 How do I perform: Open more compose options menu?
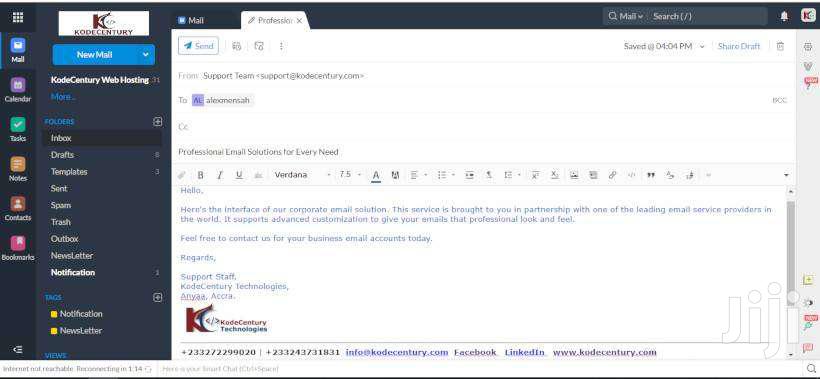coord(281,46)
